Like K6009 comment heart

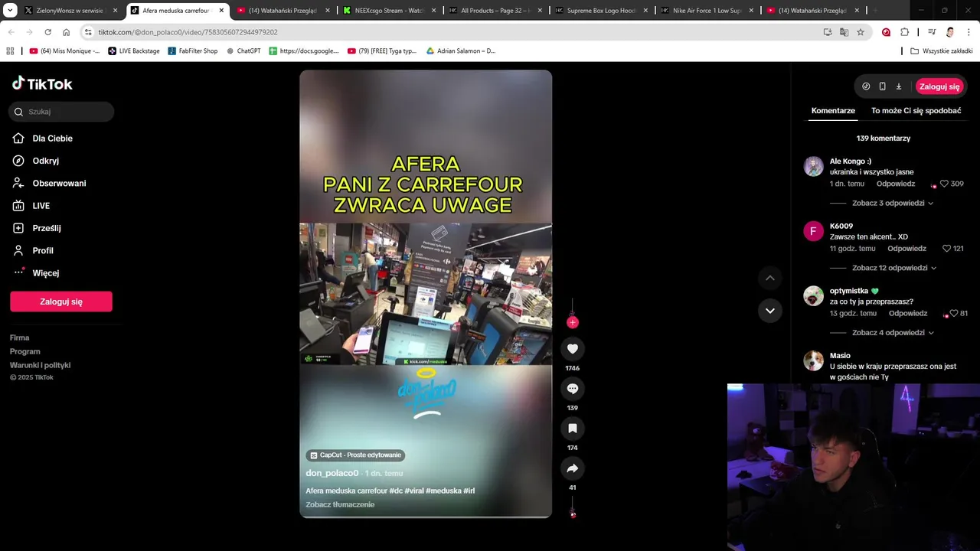point(946,249)
